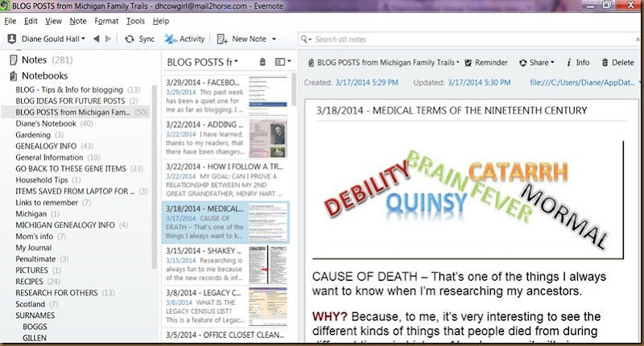Image resolution: width=644 pixels, height=346 pixels.
Task: Select BLOG POSTS from Michigan Fam... notebook
Action: point(76,112)
